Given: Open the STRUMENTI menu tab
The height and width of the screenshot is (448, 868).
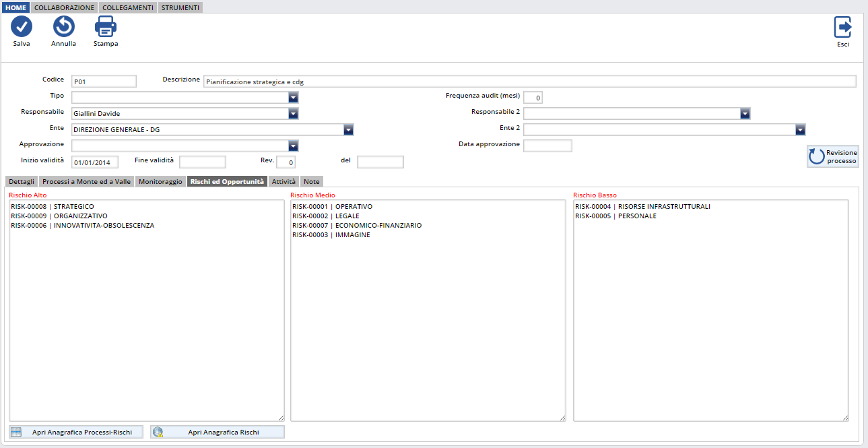Looking at the screenshot, I should [x=180, y=7].
